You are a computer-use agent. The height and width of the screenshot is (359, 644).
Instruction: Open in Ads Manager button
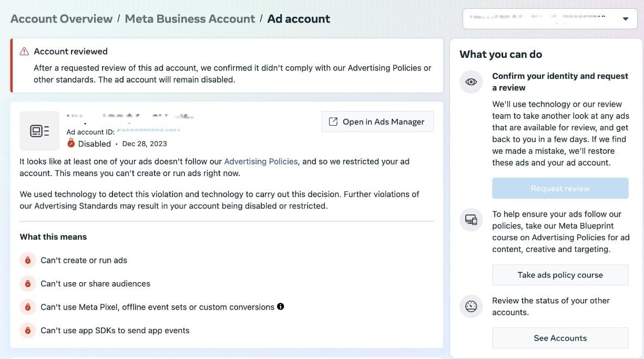point(377,121)
